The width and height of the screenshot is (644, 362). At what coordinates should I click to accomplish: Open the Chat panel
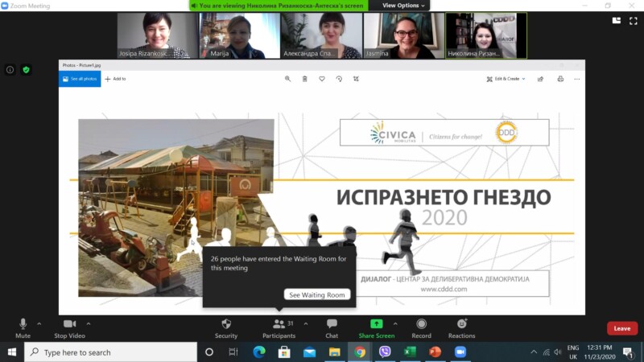coord(332,327)
